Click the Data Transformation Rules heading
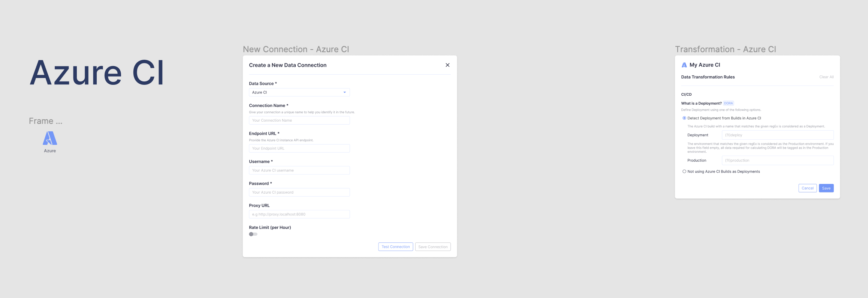Screen dimensions: 868x298 click(708, 77)
